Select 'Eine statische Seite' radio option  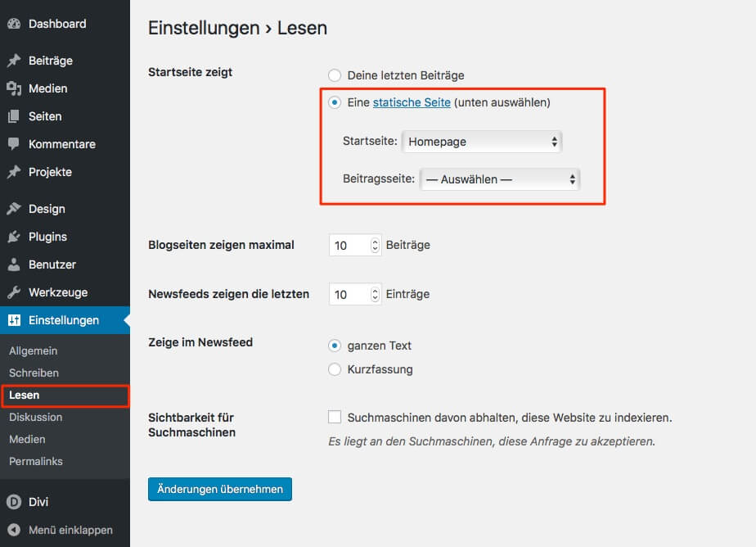[335, 102]
